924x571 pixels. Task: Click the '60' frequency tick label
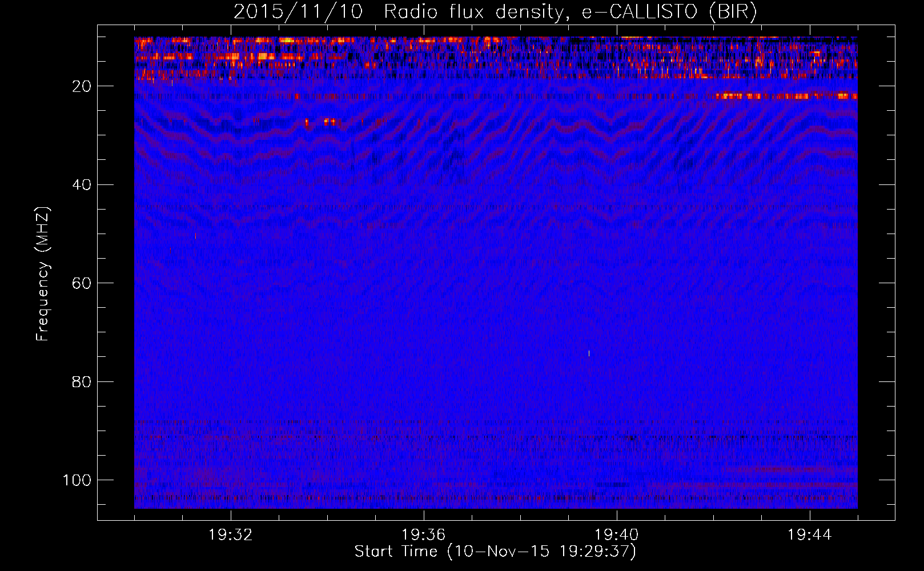82,284
